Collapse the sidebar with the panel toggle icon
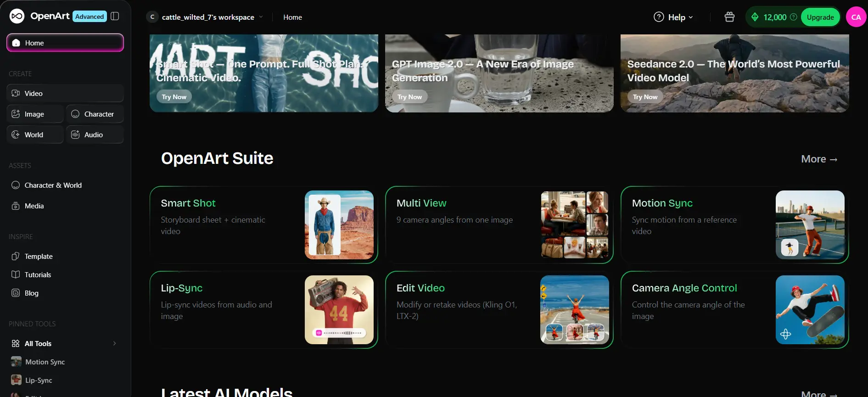868x397 pixels. [115, 17]
